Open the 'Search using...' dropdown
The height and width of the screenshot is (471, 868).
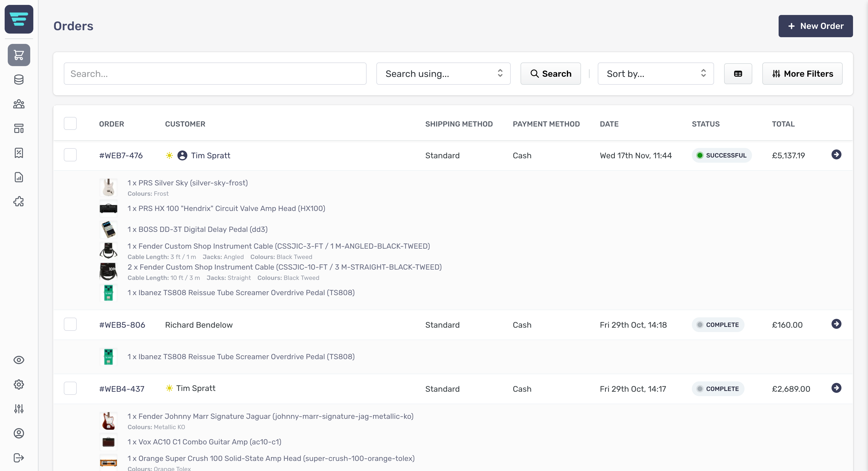444,74
